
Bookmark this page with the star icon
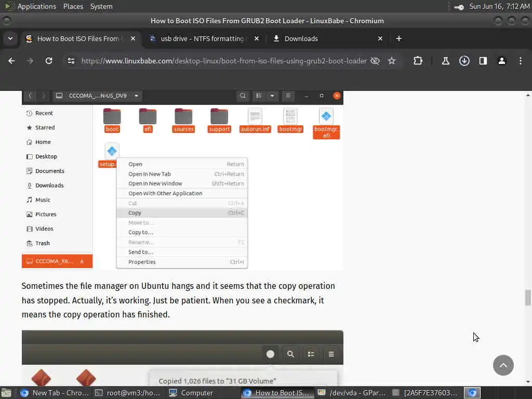[392, 61]
